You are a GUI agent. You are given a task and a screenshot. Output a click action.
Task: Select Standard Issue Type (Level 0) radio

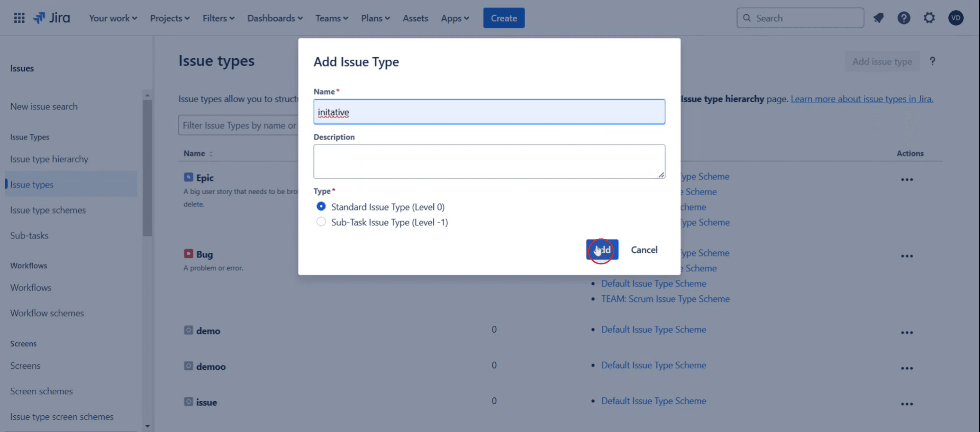coord(321,206)
